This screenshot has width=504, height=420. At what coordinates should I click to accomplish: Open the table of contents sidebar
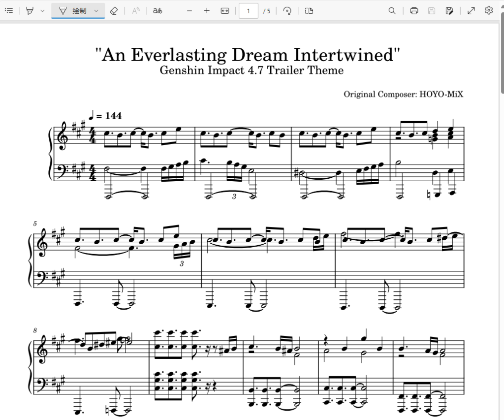point(9,11)
